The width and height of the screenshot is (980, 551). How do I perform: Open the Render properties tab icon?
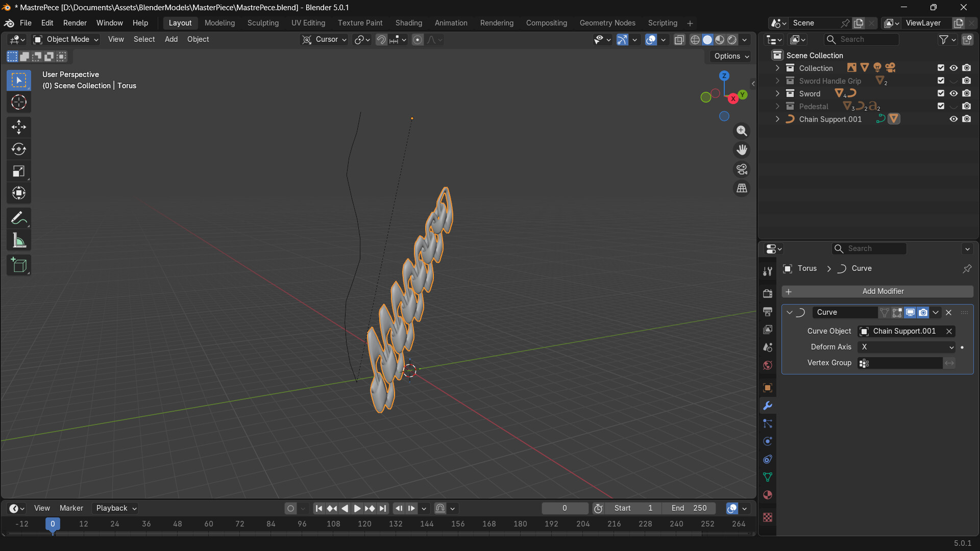[x=768, y=293]
